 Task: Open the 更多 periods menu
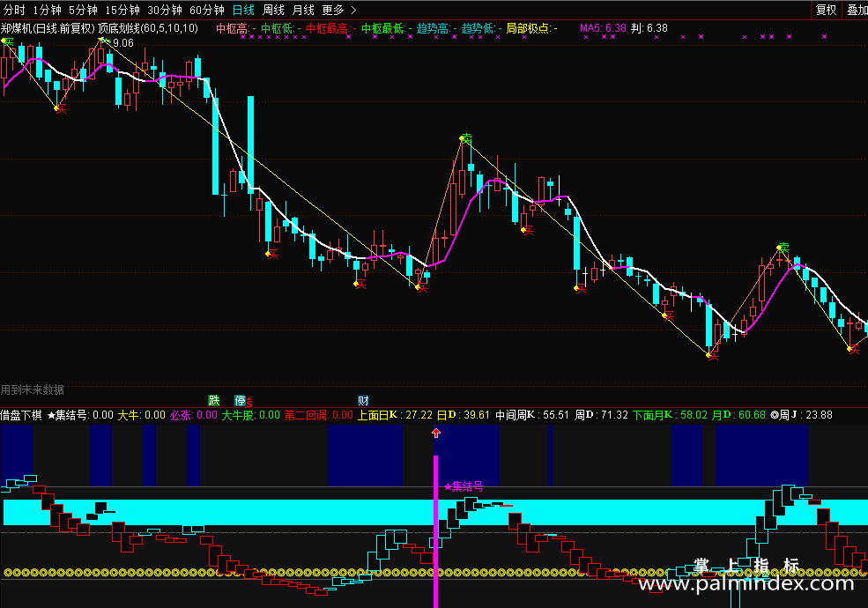(x=333, y=10)
